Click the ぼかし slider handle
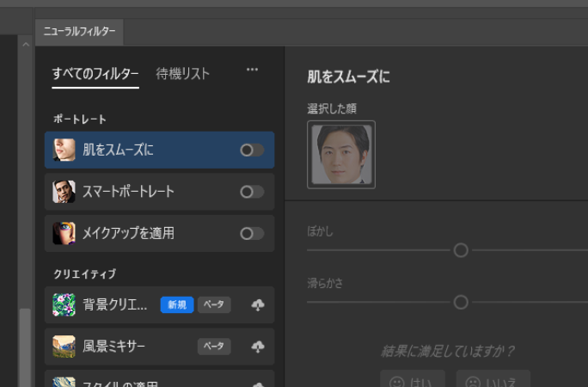Image resolution: width=588 pixels, height=387 pixels. [461, 250]
